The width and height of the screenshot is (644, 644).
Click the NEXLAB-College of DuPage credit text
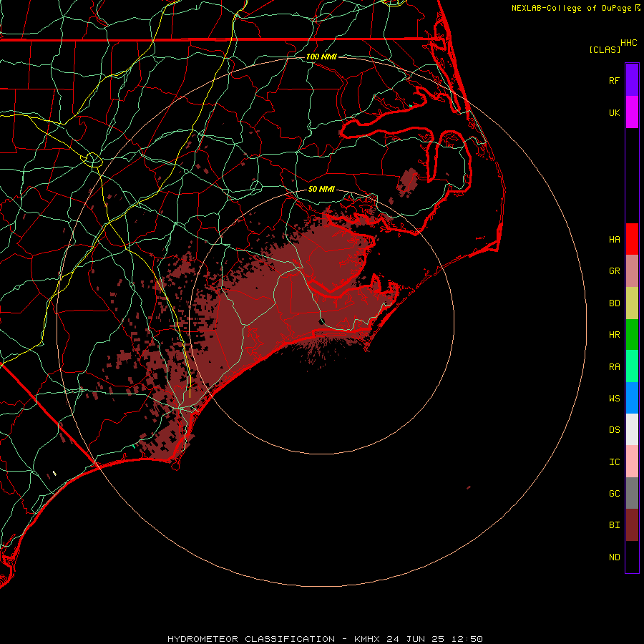coord(571,8)
